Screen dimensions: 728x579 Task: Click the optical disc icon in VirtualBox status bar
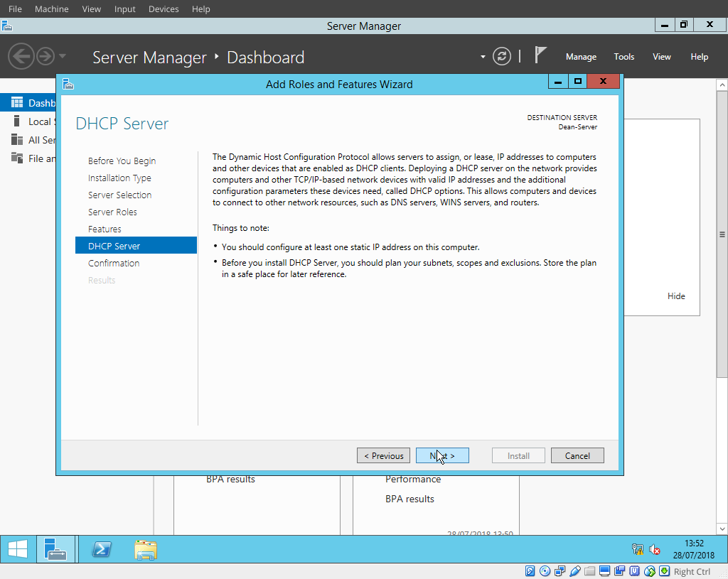click(545, 571)
